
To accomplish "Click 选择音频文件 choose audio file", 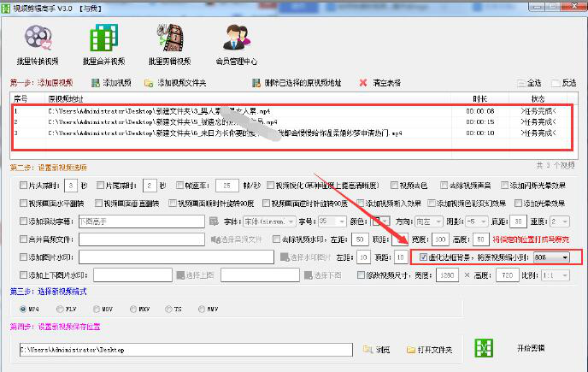I will [236, 239].
